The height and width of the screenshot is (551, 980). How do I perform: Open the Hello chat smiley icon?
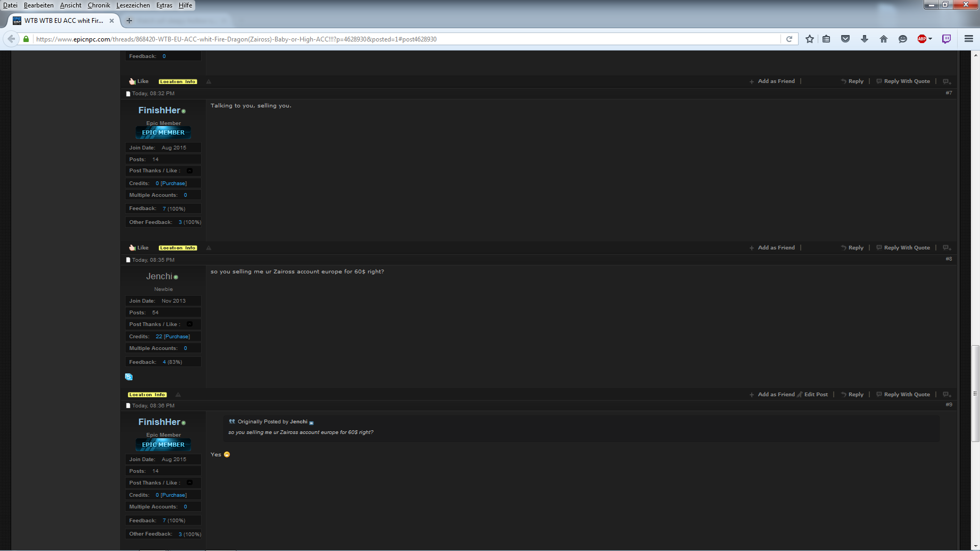pyautogui.click(x=903, y=39)
